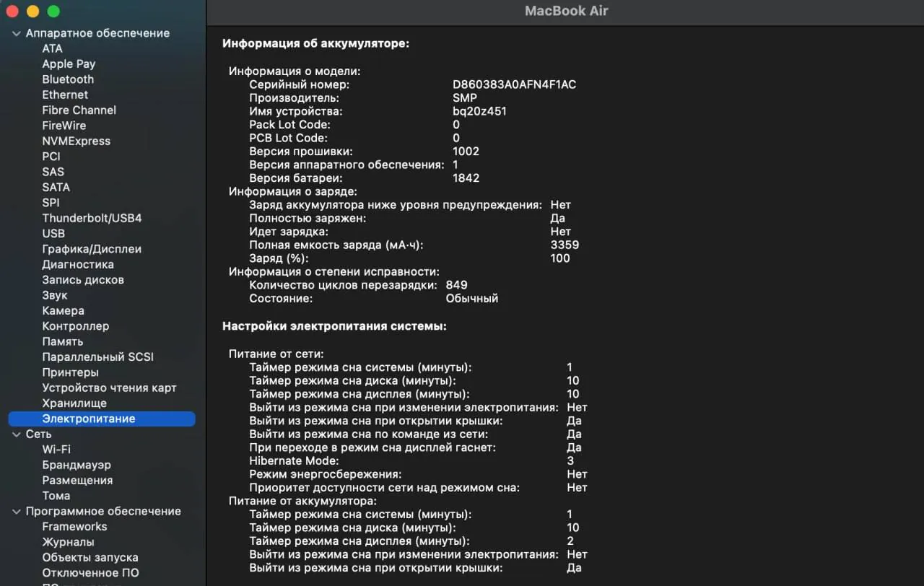Select PCI sidebar item
The width and height of the screenshot is (924, 586).
point(51,157)
